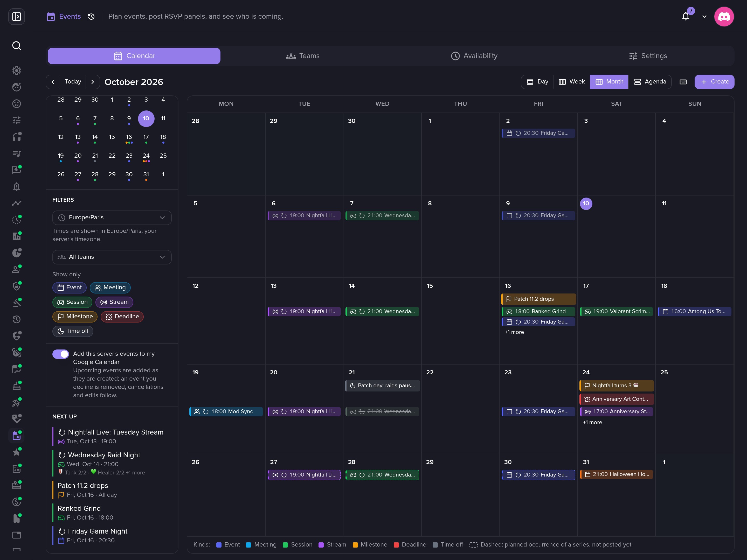Switch to Day view
This screenshot has width=747, height=560.
(537, 82)
